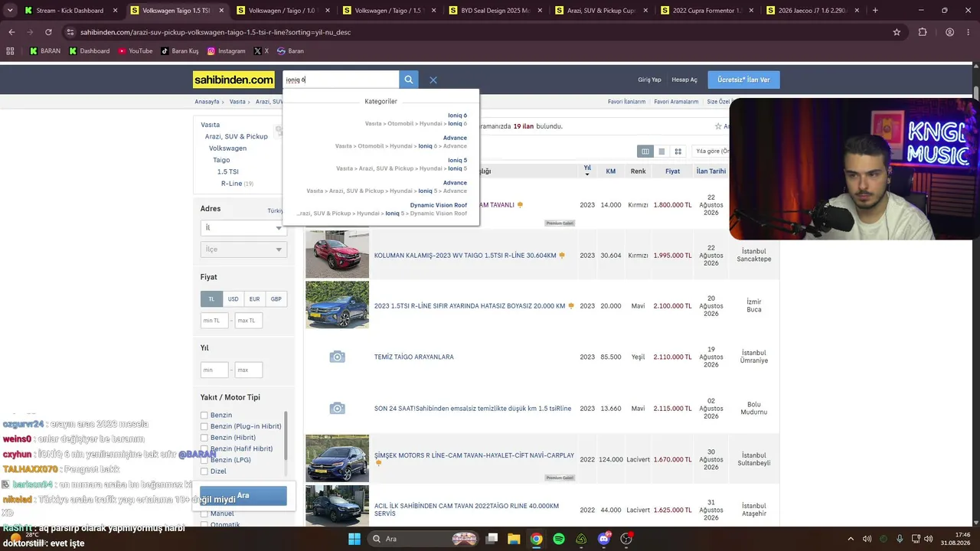
Task: Show hidden system tray icons chevron
Action: pyautogui.click(x=851, y=539)
